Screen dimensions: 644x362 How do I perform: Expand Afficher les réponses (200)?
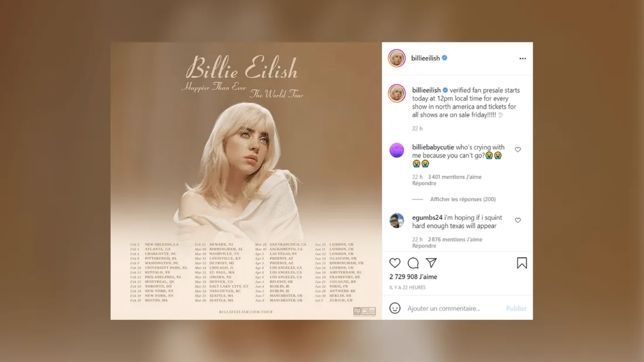click(463, 199)
